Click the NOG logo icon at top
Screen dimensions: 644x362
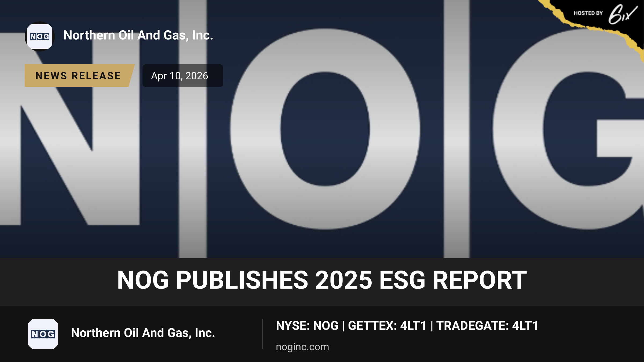click(x=40, y=36)
